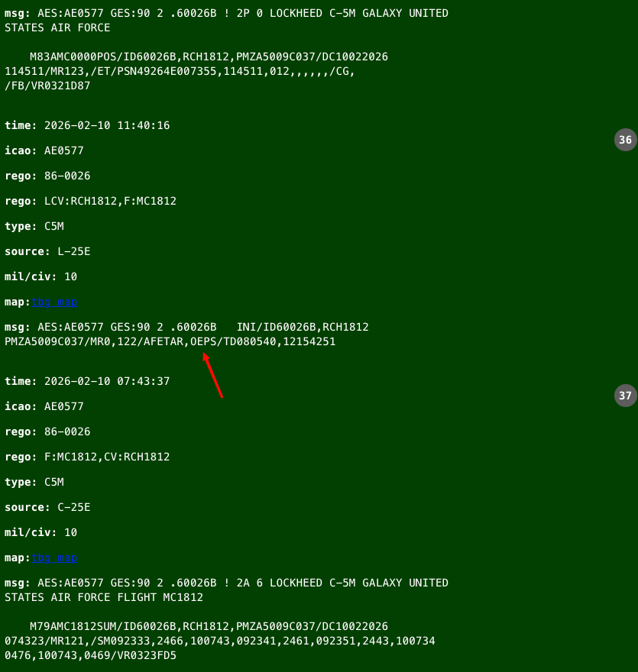Viewport: 638px width, 672px height.
Task: Click the msg line containing 2A 6 LOCKHEED
Action: pos(226,583)
